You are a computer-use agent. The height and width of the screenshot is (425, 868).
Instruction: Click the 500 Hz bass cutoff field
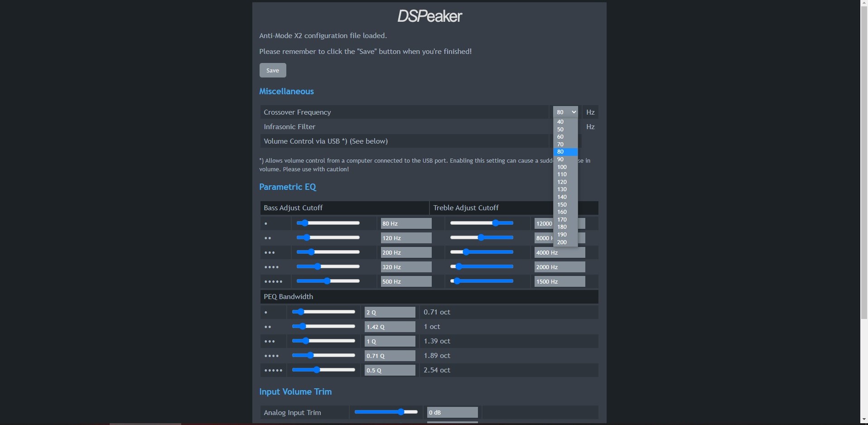click(x=406, y=281)
